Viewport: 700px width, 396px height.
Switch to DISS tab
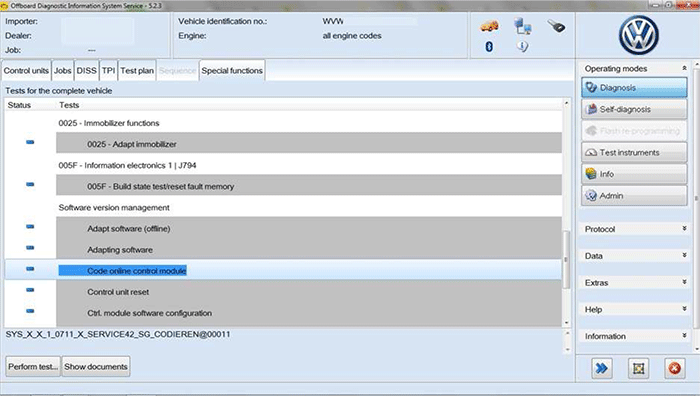(87, 71)
